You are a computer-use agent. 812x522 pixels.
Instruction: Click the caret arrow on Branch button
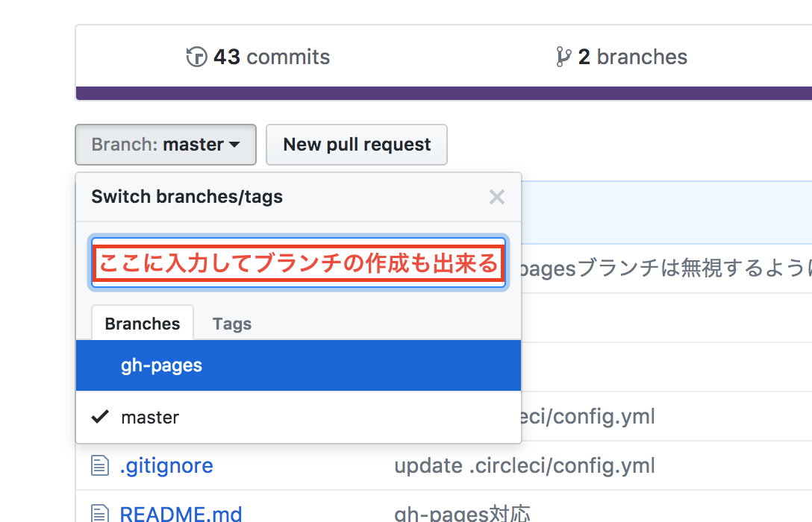coord(234,145)
